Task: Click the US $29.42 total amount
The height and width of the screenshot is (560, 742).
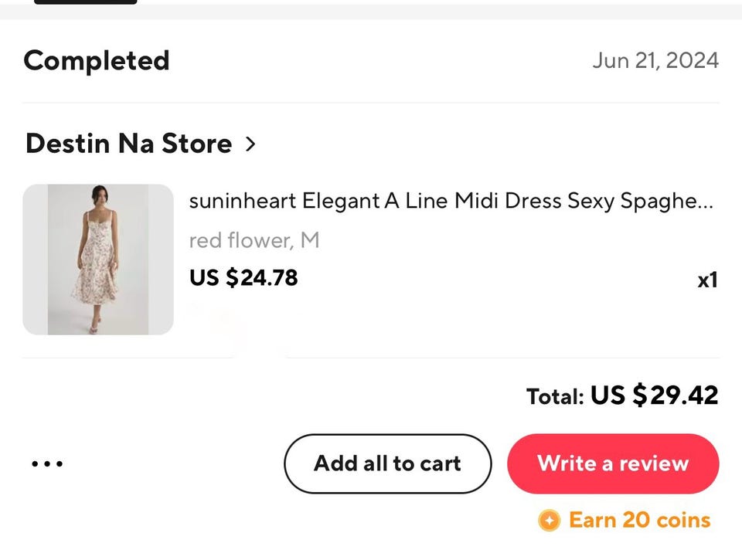Action: pyautogui.click(x=654, y=395)
